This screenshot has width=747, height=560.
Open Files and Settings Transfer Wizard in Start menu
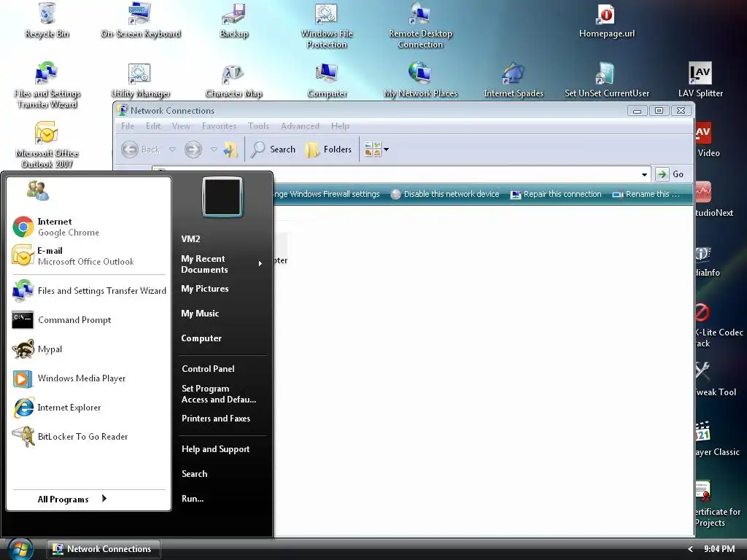point(90,290)
